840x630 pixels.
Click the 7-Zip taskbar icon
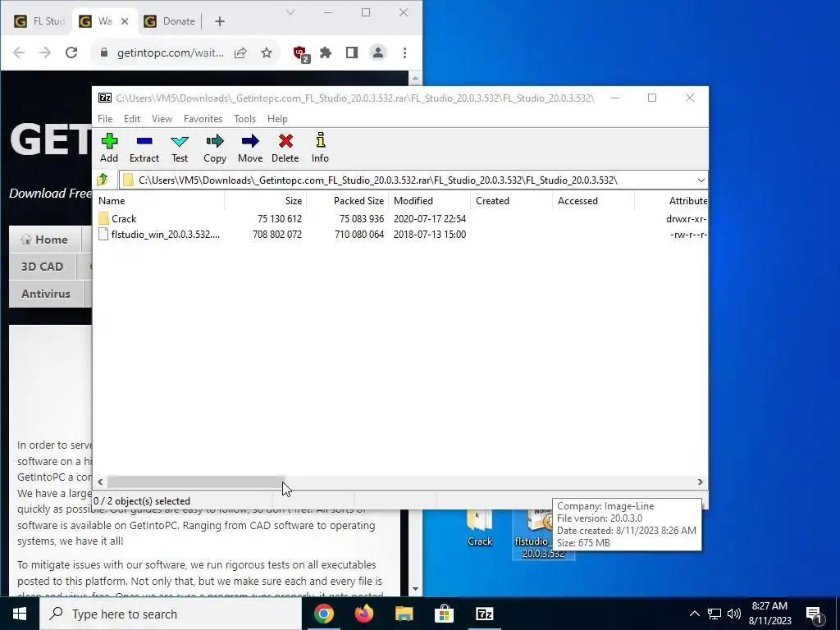(x=484, y=614)
